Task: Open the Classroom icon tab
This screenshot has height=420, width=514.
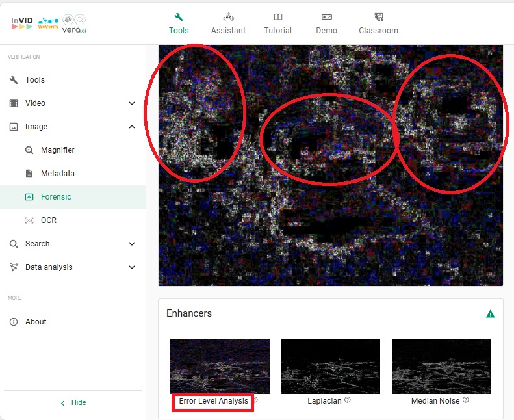Action: 378,23
